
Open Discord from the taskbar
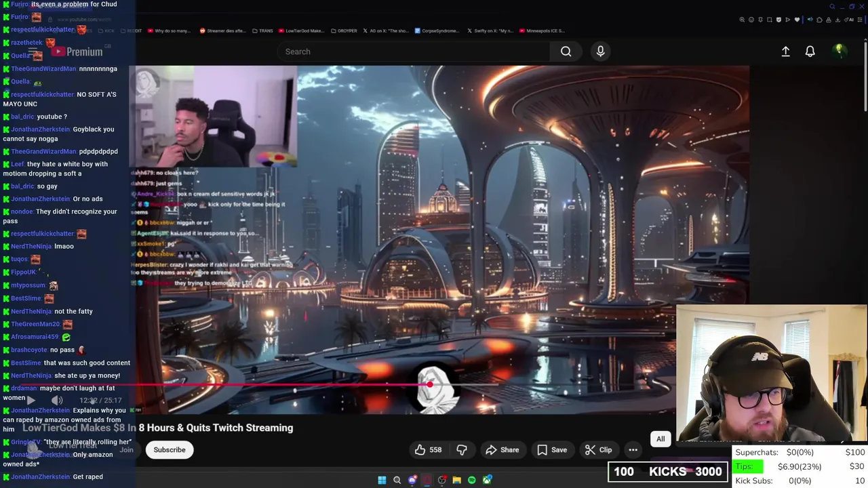point(412,480)
